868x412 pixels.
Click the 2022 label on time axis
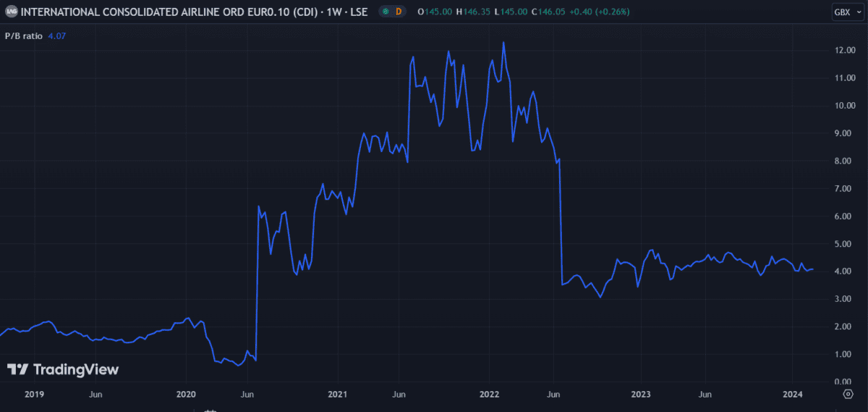(x=489, y=394)
